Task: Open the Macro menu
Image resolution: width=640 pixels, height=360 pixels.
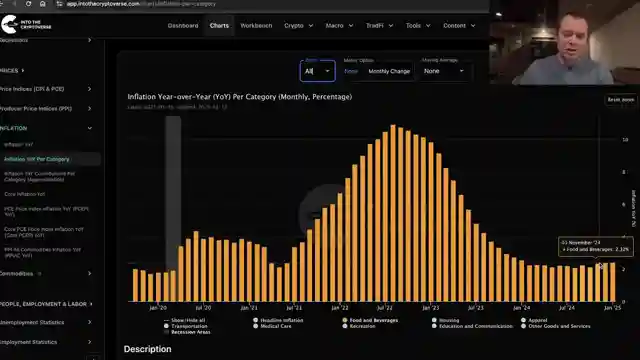Action: pos(339,25)
